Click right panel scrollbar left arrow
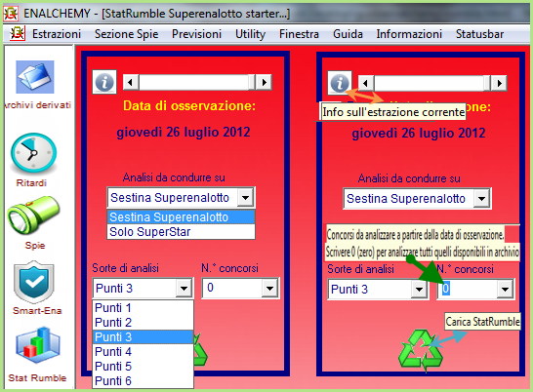The height and width of the screenshot is (392, 533). click(x=366, y=83)
